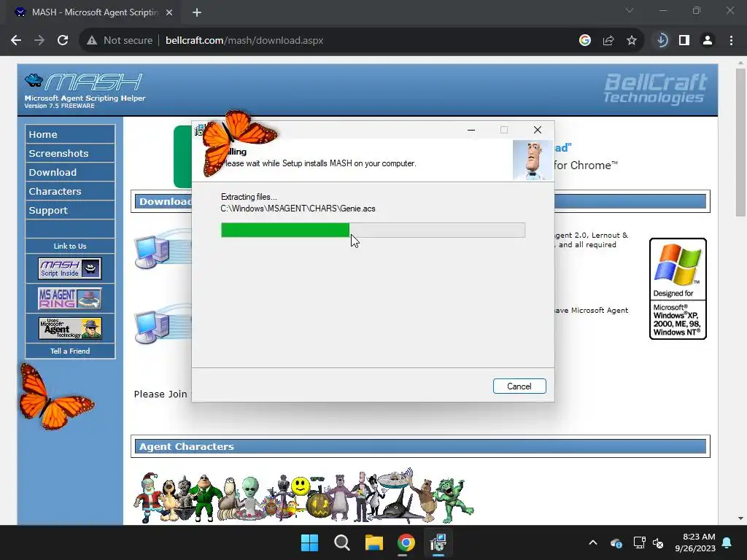747x560 pixels.
Task: Click the BellCraft Technologies logo
Action: pyautogui.click(x=655, y=88)
